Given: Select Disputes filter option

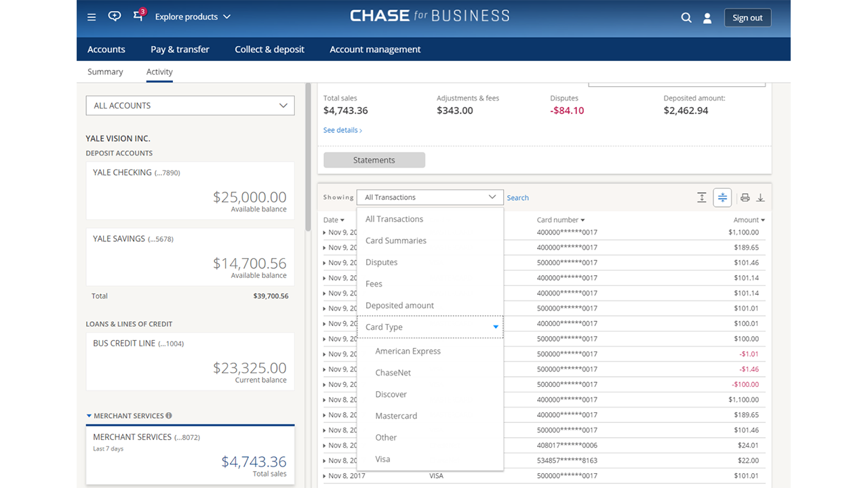Looking at the screenshot, I should click(x=430, y=262).
